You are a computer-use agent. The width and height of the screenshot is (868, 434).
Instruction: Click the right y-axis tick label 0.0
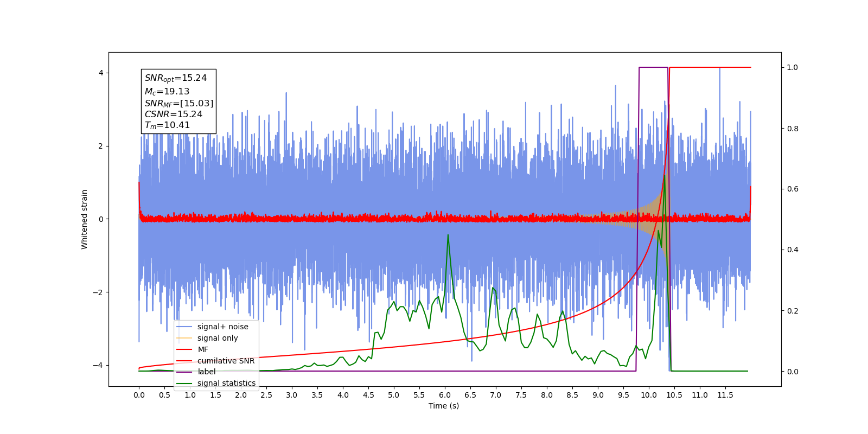(793, 372)
